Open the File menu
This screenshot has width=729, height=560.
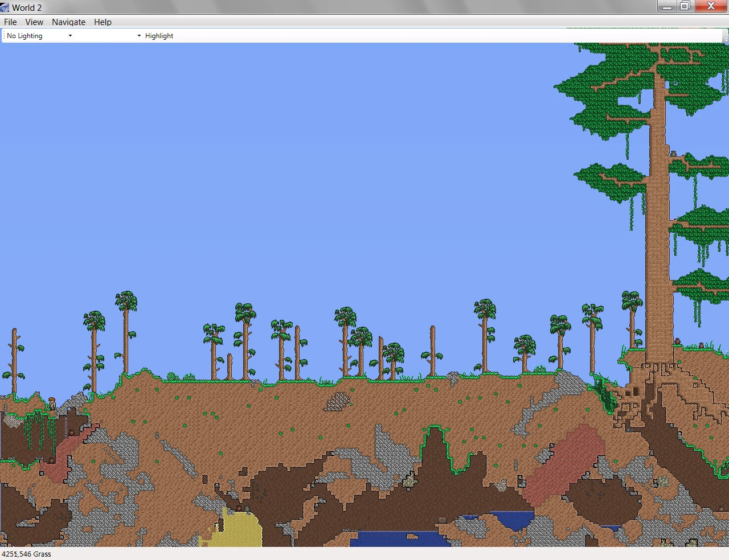[x=10, y=22]
